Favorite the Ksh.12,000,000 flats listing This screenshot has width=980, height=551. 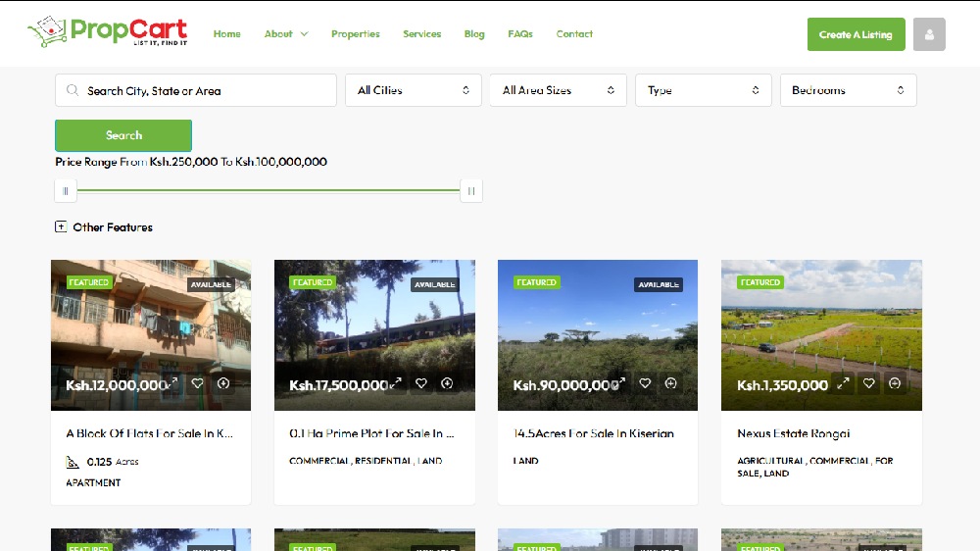click(198, 383)
